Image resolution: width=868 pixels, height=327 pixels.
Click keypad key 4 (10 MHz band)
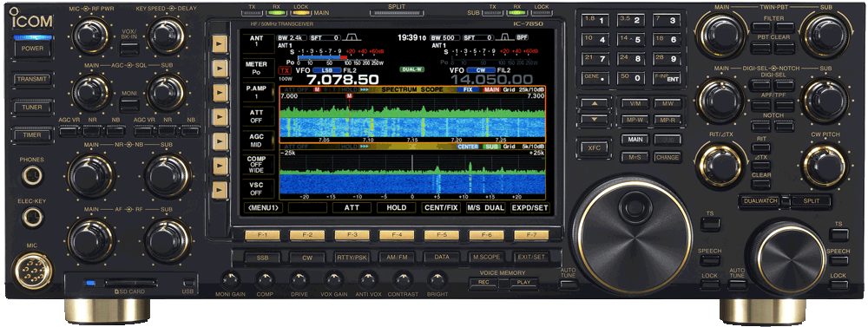pyautogui.click(x=595, y=40)
